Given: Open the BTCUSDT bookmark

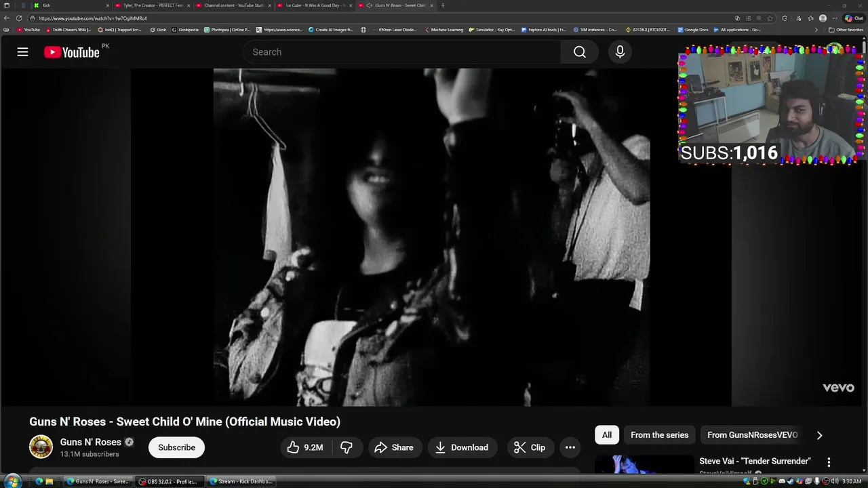Looking at the screenshot, I should (648, 30).
